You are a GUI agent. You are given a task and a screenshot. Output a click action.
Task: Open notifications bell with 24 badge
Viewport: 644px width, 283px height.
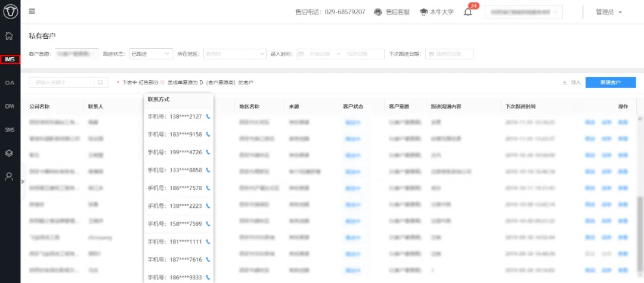point(468,11)
